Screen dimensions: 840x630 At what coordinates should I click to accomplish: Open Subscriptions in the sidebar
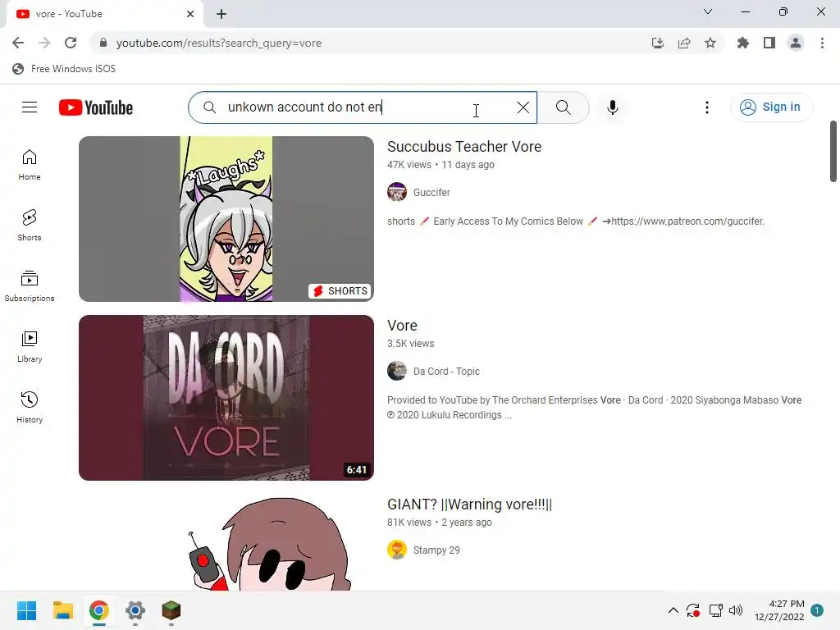pyautogui.click(x=30, y=286)
